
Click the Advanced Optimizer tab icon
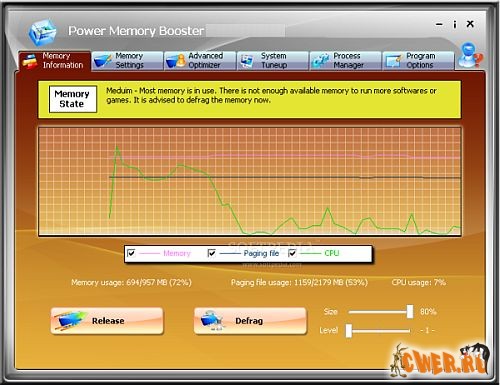[175, 61]
